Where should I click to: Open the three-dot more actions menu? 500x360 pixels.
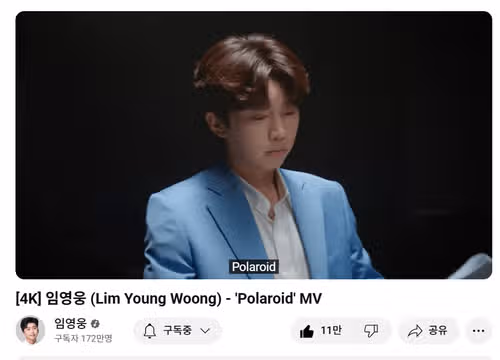(x=479, y=331)
